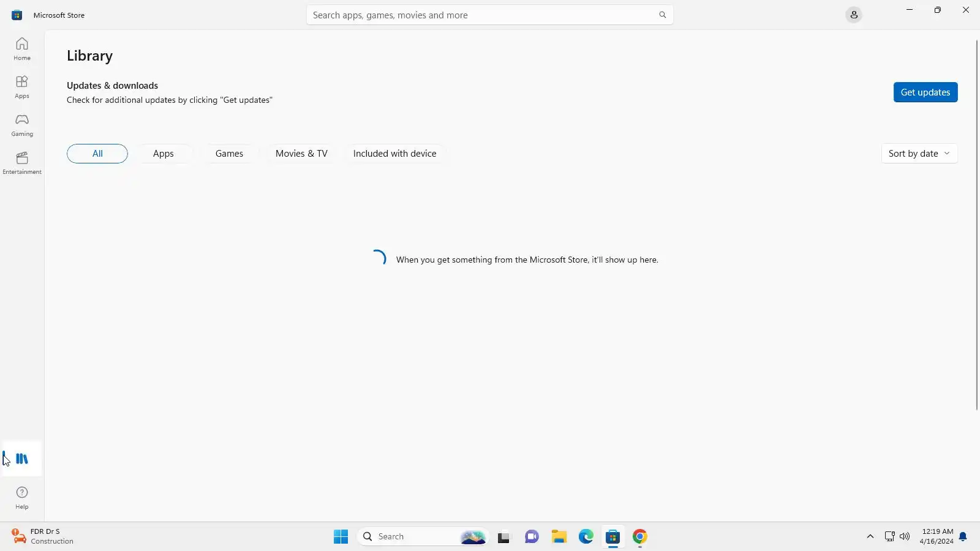This screenshot has height=551, width=980.
Task: Select the Library icon in the sidebar
Action: 22,459
